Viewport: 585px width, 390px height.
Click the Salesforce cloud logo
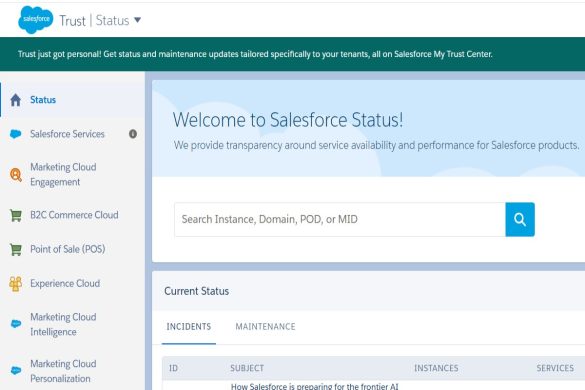tap(36, 19)
